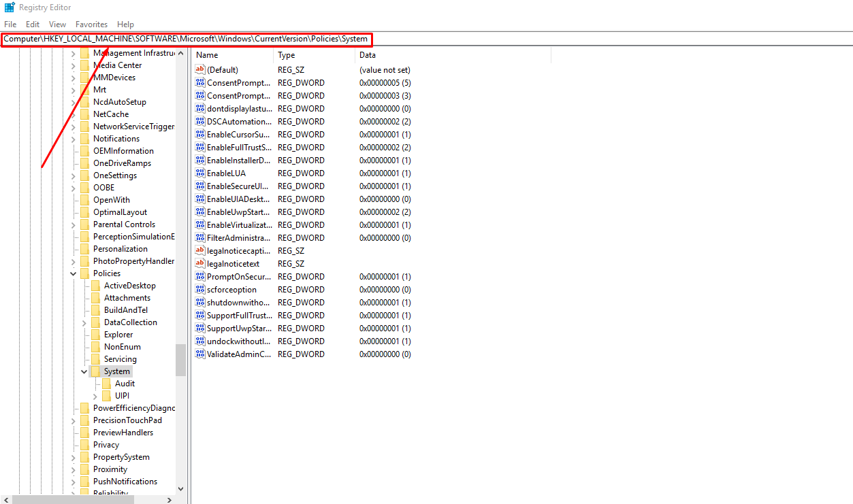Click the Explorer folder icon in tree

coord(96,335)
